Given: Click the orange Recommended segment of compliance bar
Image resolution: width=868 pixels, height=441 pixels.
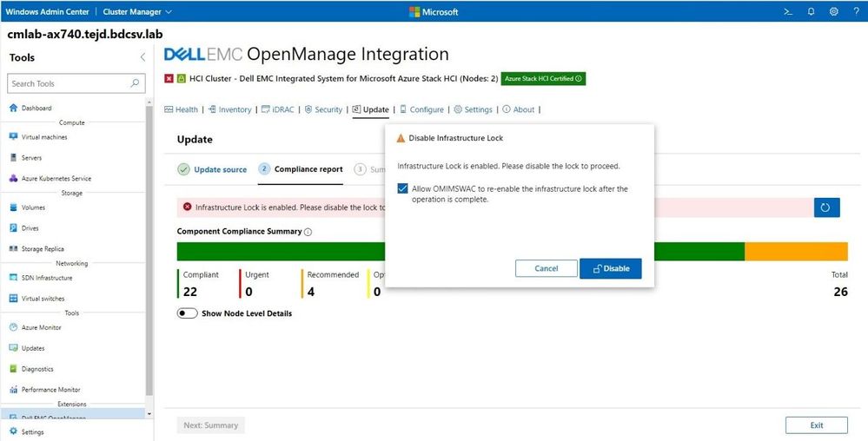Looking at the screenshot, I should [796, 251].
